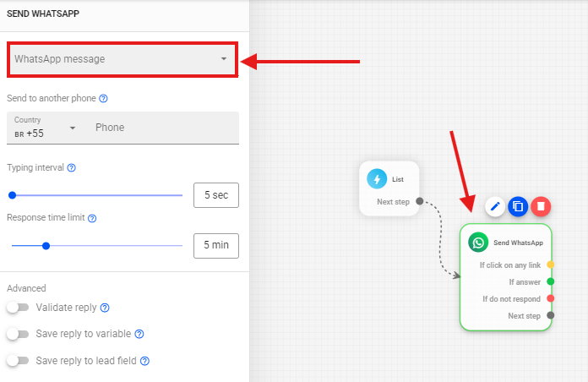Click the 5 min response limit box
Screen dimensions: 588x382
pyautogui.click(x=215, y=246)
